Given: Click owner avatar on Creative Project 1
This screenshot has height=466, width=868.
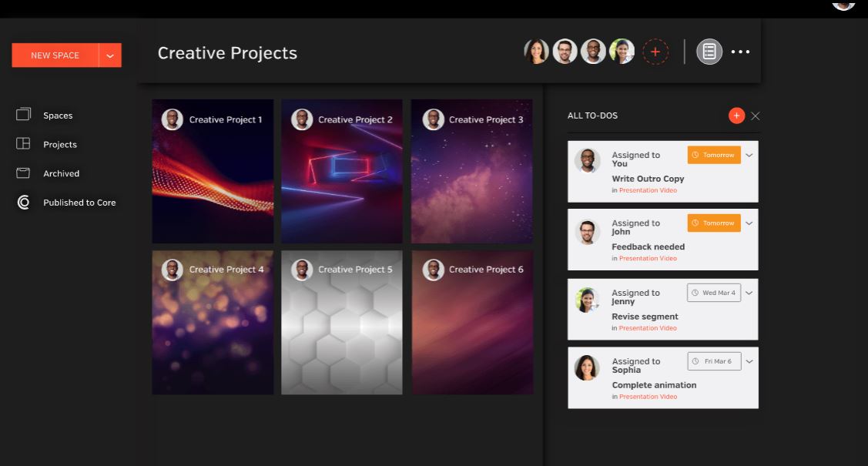Looking at the screenshot, I should point(173,119).
